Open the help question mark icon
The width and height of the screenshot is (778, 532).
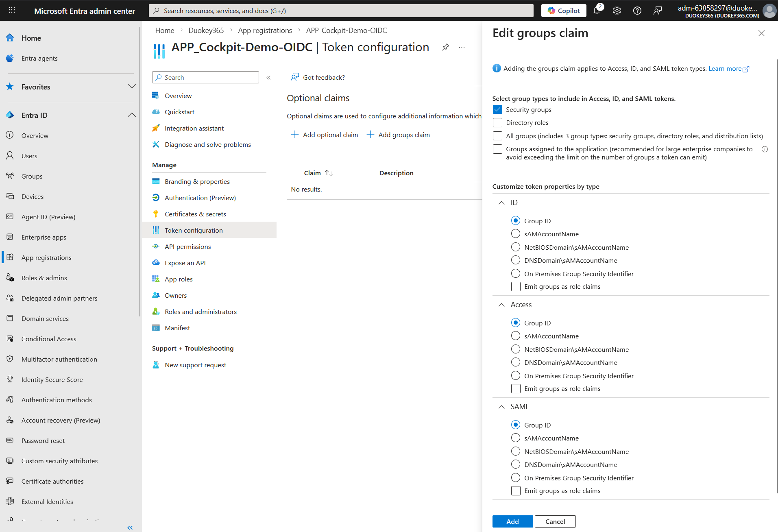[637, 11]
